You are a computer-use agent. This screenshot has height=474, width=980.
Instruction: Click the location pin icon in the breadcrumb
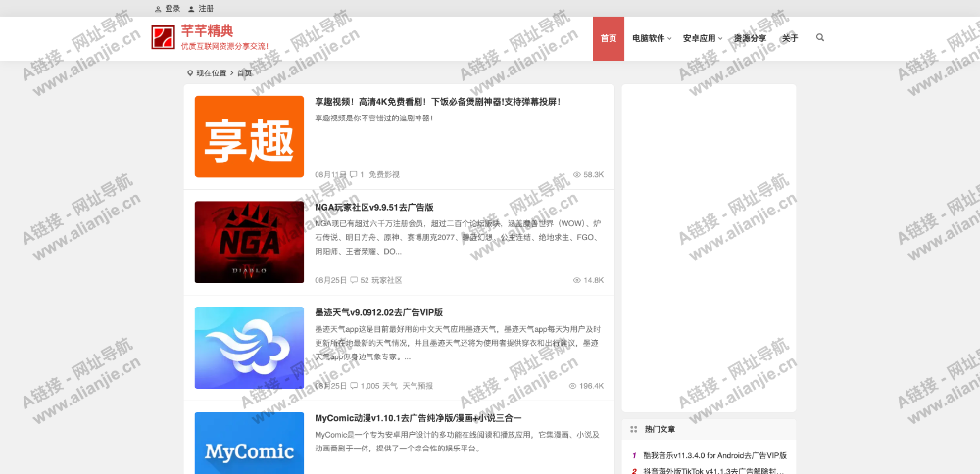click(191, 73)
